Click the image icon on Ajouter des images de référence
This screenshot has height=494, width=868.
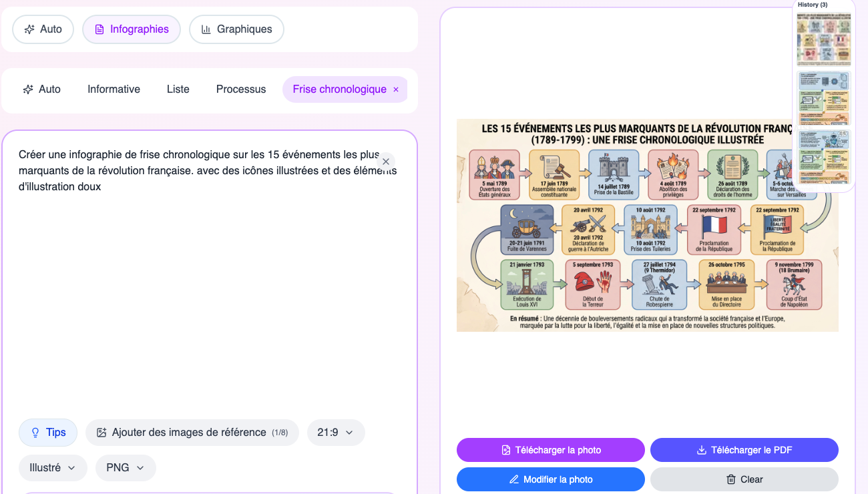101,433
